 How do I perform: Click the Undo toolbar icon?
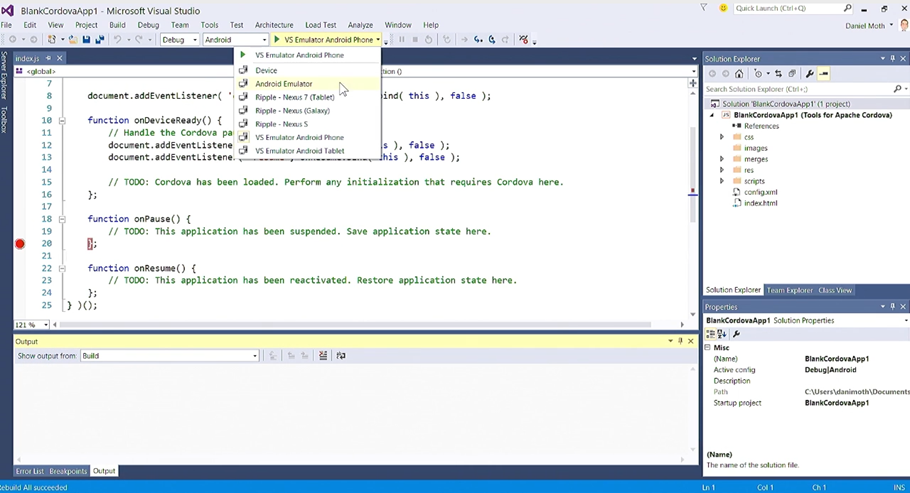click(118, 39)
